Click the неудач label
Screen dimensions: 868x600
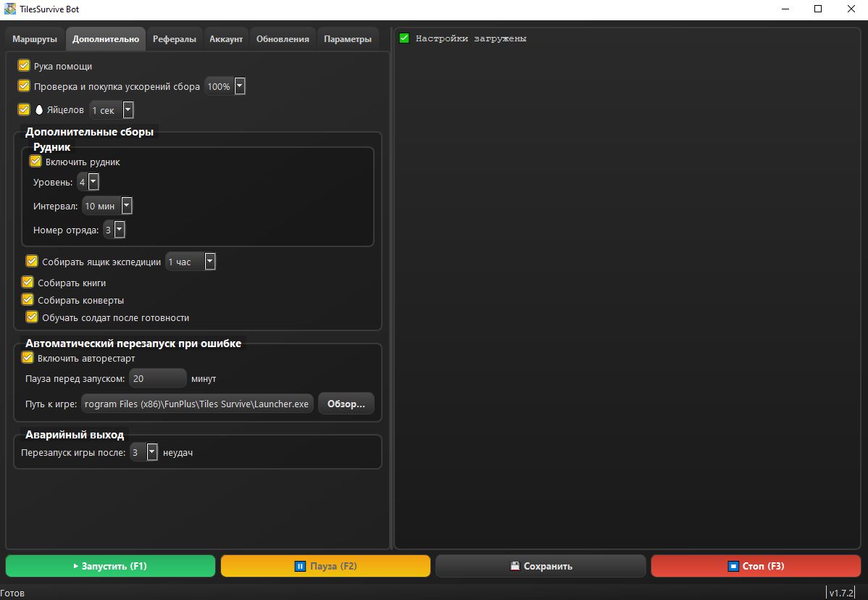tap(178, 452)
